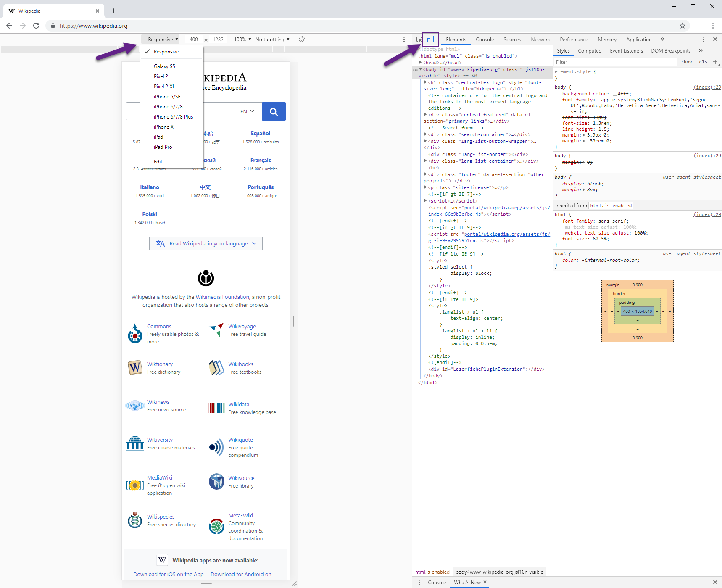Show more DevTools tabs chevron
The image size is (722, 588).
662,39
